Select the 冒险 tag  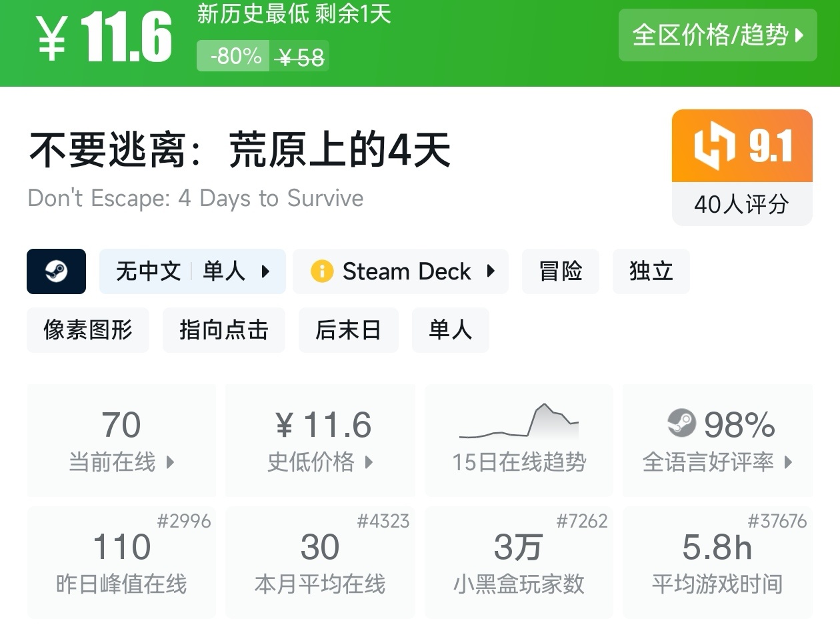tap(561, 271)
